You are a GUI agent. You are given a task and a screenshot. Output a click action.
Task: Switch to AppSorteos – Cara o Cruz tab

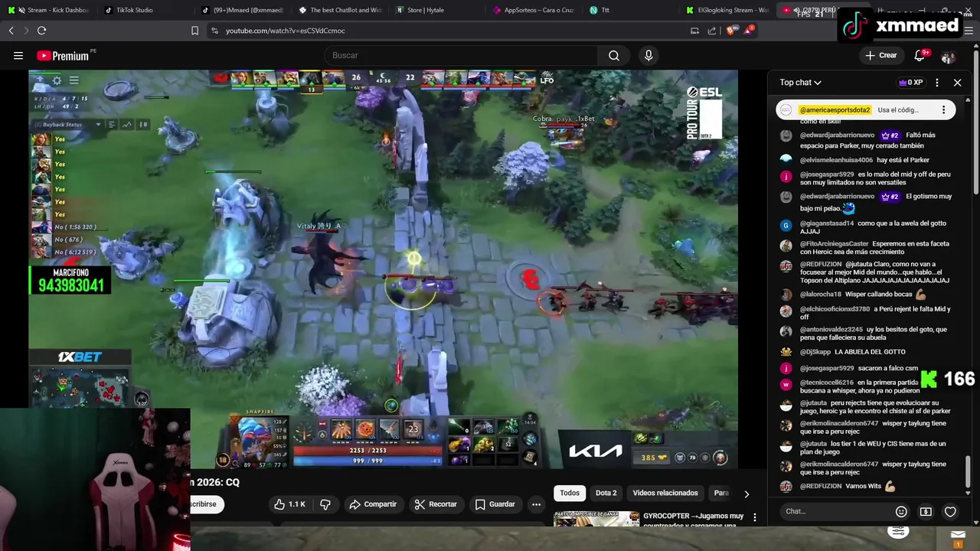coord(533,10)
